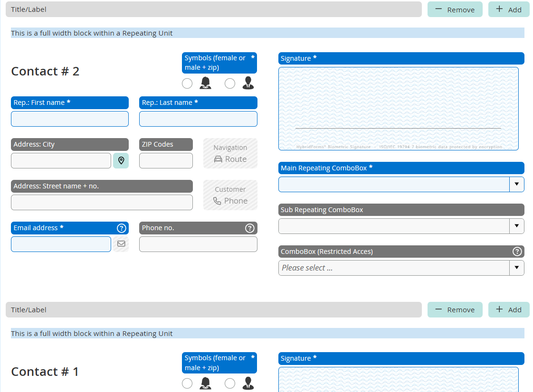533x392 pixels.
Task: Click the Rep.: First name input field
Action: point(70,119)
